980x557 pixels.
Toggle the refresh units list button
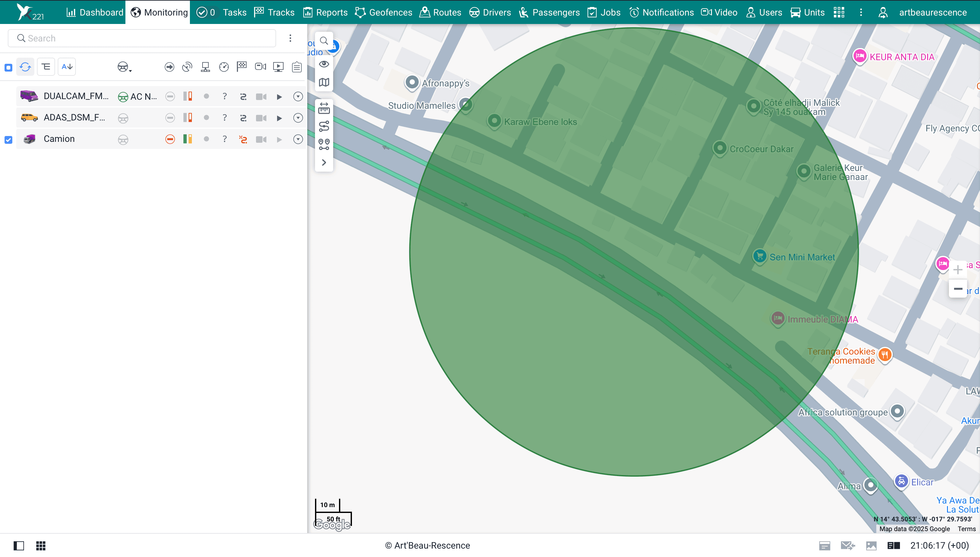(25, 67)
